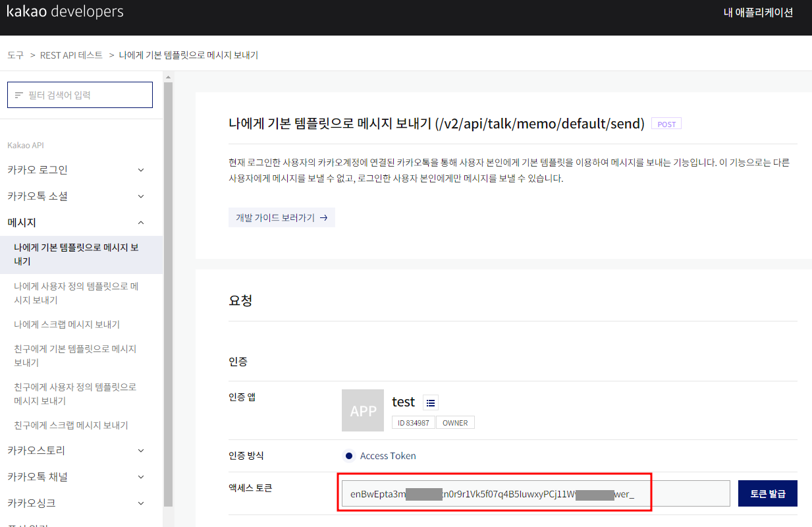Open the app list icon beside test

431,402
